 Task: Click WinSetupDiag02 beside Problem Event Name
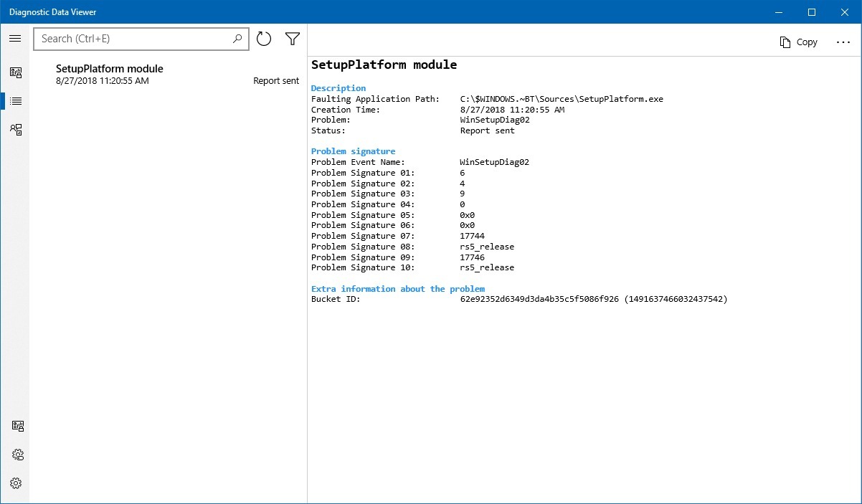495,162
